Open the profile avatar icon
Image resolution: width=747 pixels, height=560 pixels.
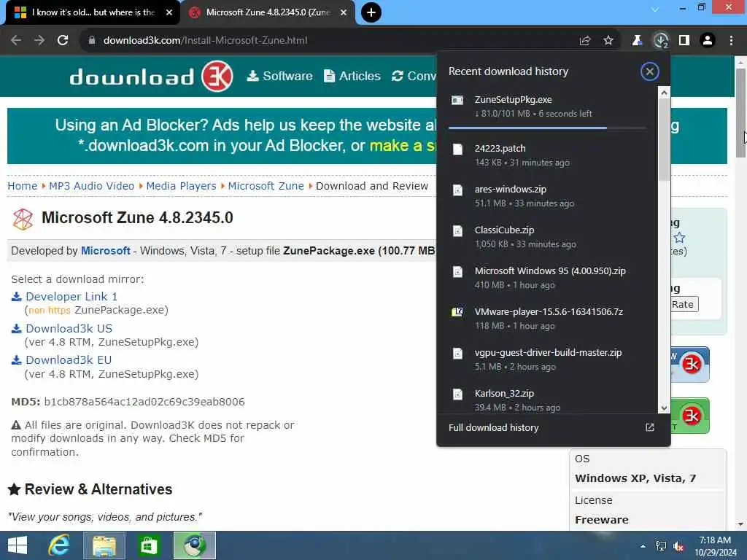(x=708, y=41)
